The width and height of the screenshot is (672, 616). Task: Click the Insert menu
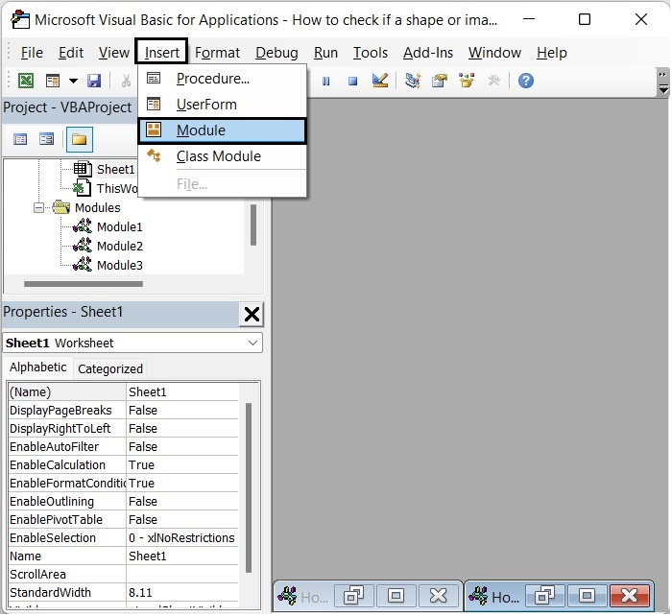tap(161, 52)
